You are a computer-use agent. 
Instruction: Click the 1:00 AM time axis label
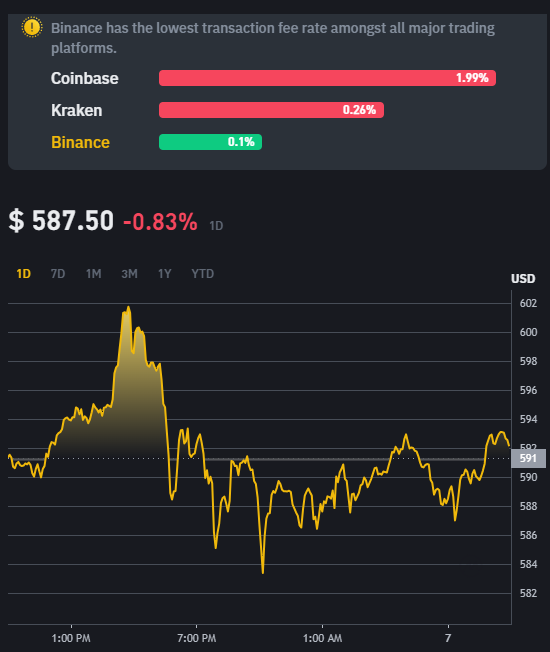point(323,638)
